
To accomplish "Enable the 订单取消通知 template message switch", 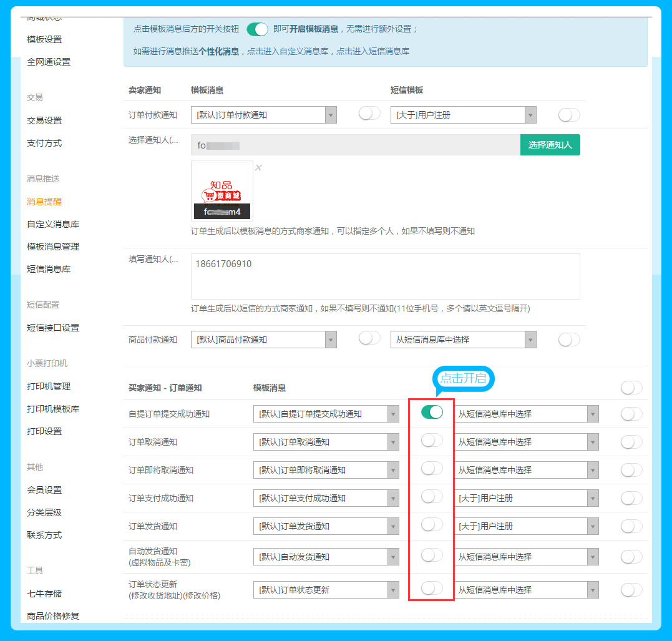I will point(432,441).
